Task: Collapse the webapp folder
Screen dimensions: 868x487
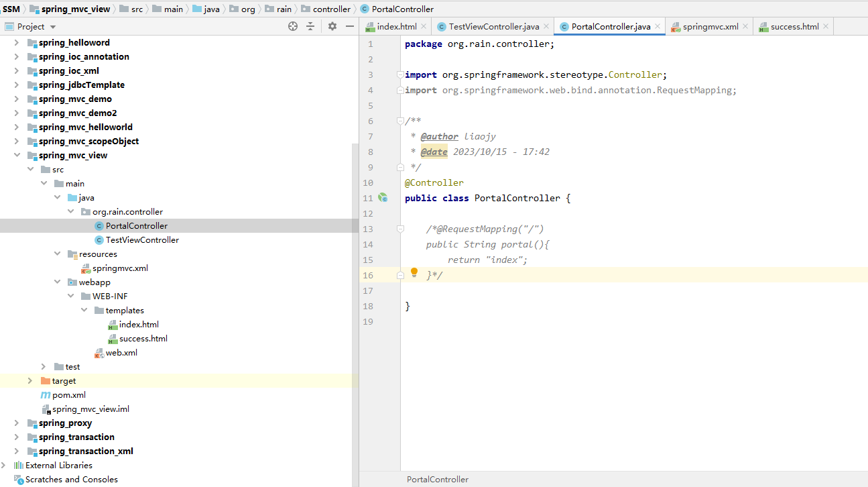Action: click(57, 282)
